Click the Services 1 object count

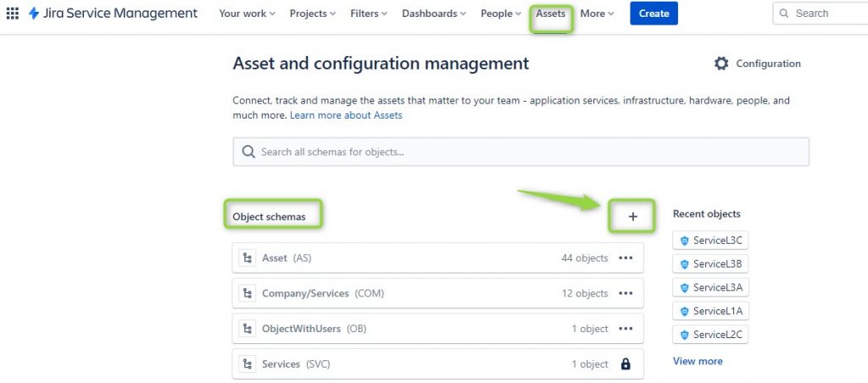[590, 364]
